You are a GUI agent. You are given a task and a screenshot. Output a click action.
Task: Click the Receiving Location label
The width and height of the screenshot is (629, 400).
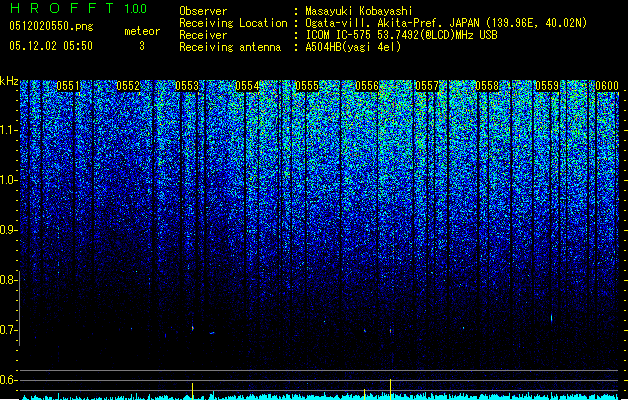pyautogui.click(x=233, y=23)
